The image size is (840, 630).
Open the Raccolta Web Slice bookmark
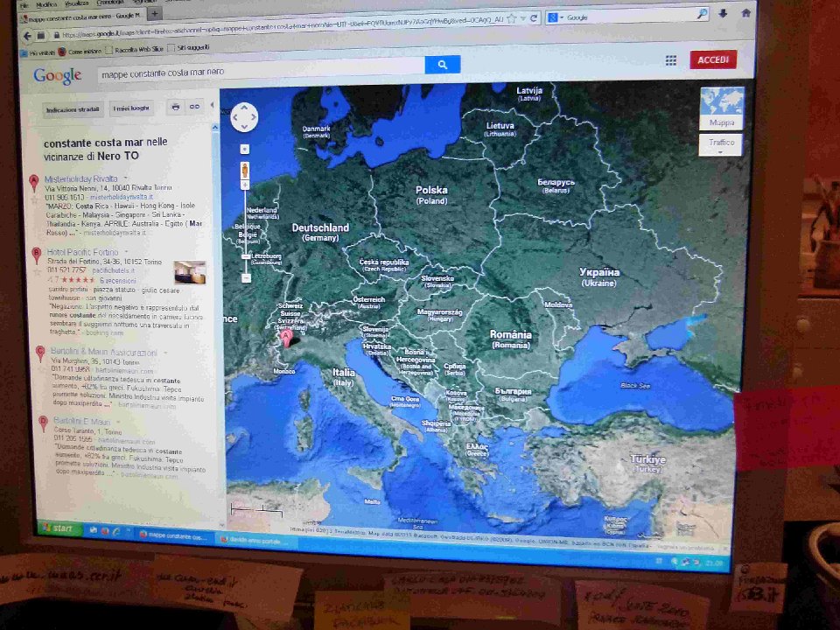coord(135,49)
